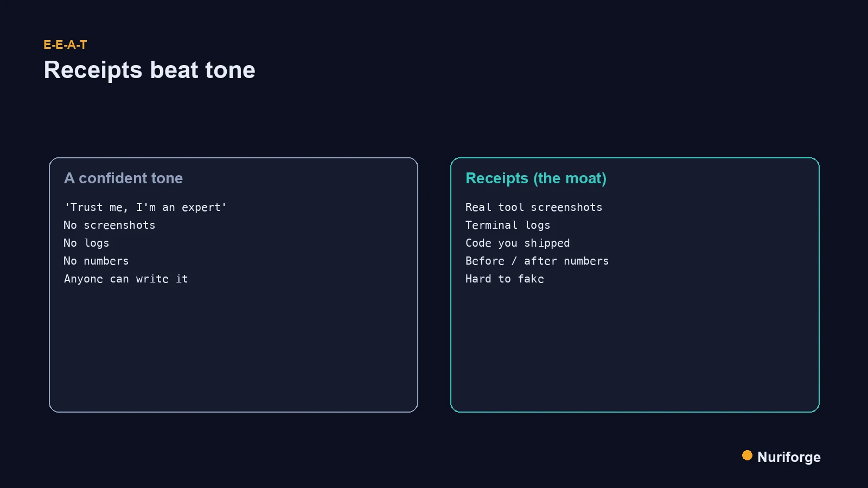Click the 'No screenshots' line
Image resolution: width=868 pixels, height=488 pixels.
click(110, 225)
